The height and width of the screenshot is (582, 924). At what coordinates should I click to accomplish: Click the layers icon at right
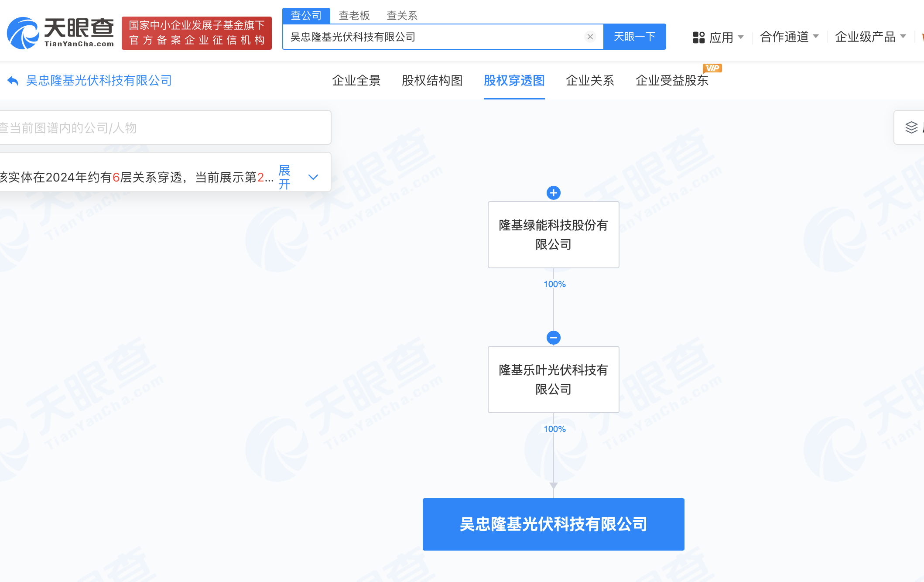[911, 127]
